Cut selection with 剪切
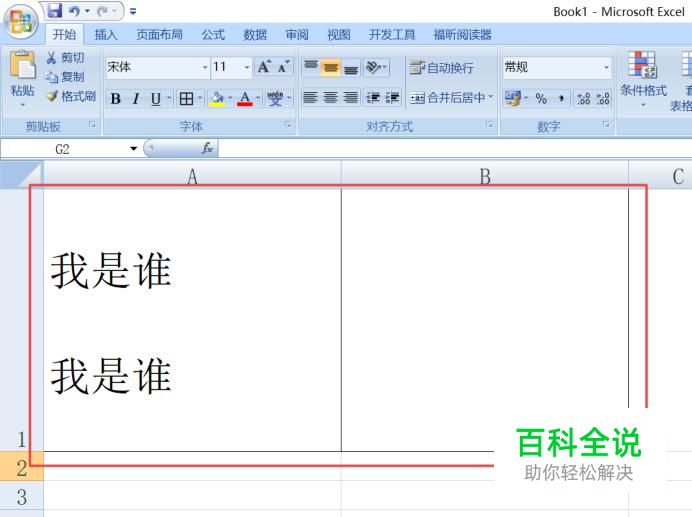 pos(65,58)
